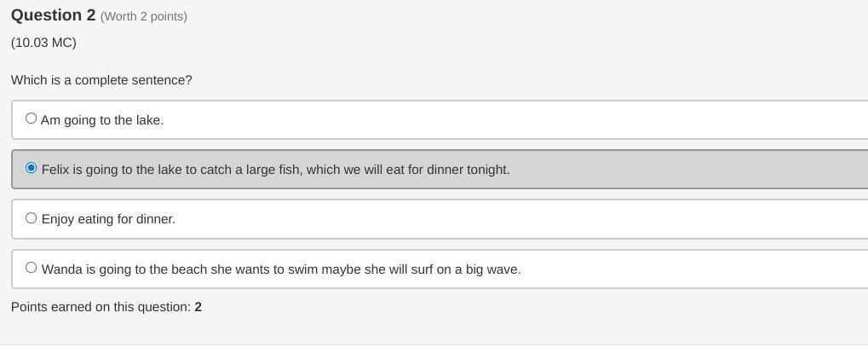Click blank space in the 'Enjoy eating' answer box
The height and width of the screenshot is (353, 868).
pyautogui.click(x=511, y=219)
